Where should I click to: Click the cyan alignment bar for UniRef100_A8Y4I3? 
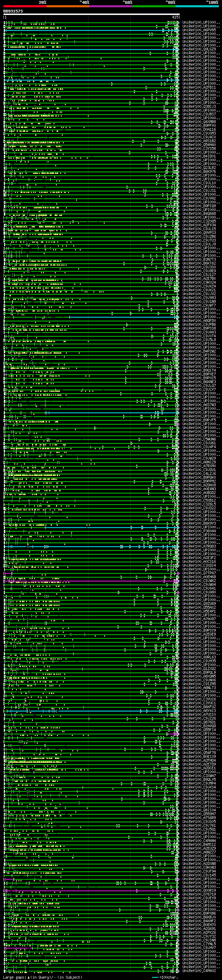[x=92, y=711]
